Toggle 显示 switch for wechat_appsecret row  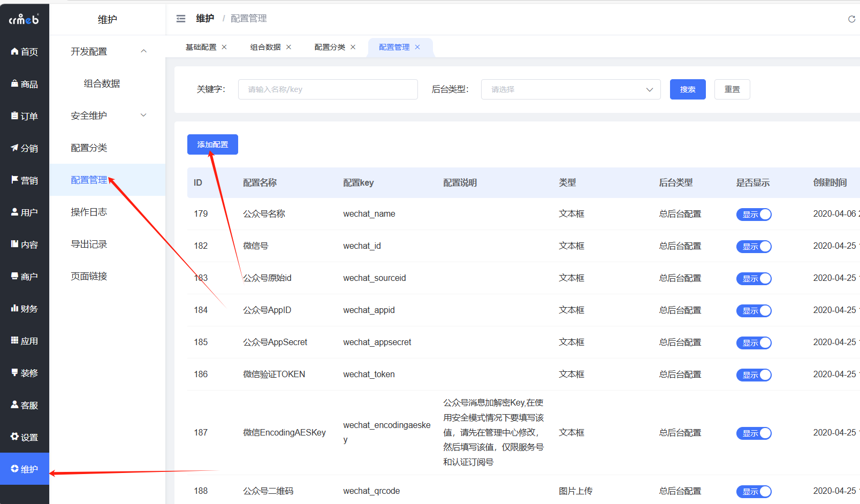[x=754, y=343]
